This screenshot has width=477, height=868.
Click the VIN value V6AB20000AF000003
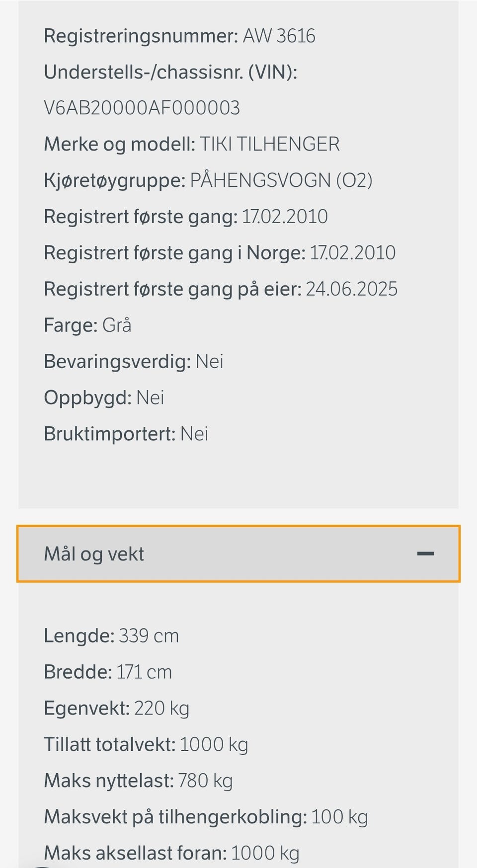click(x=142, y=108)
